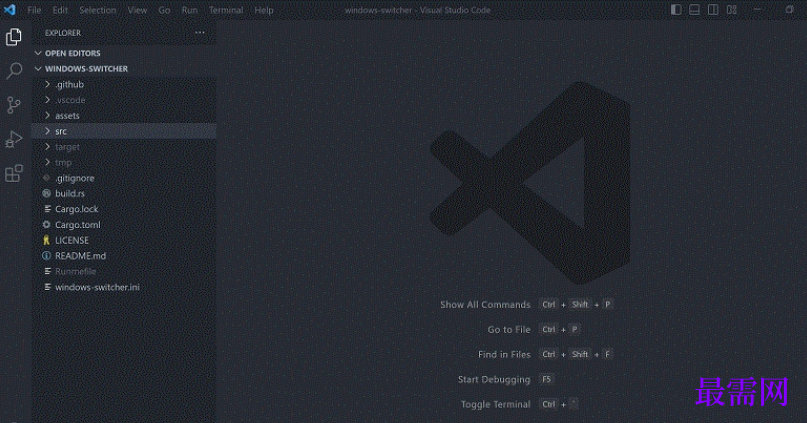Open README.md file name

pos(80,256)
